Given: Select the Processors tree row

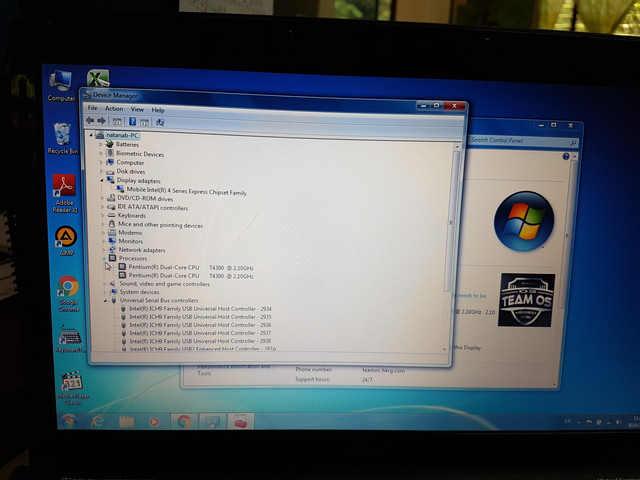Looking at the screenshot, I should point(128,258).
